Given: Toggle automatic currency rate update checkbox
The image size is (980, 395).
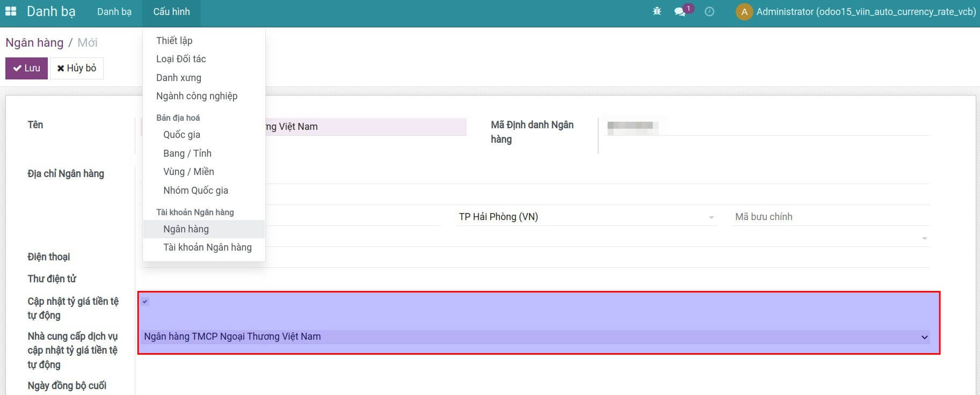Looking at the screenshot, I should [x=145, y=302].
